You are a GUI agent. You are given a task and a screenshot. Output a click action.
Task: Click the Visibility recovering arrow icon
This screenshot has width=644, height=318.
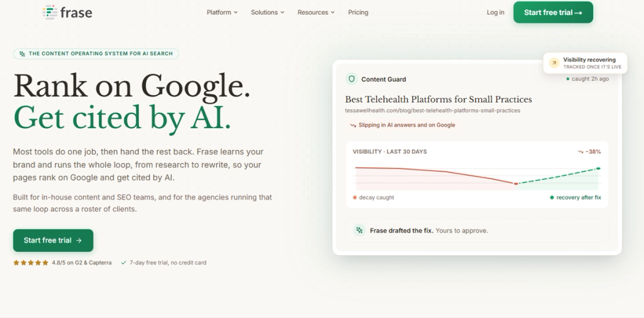click(554, 63)
